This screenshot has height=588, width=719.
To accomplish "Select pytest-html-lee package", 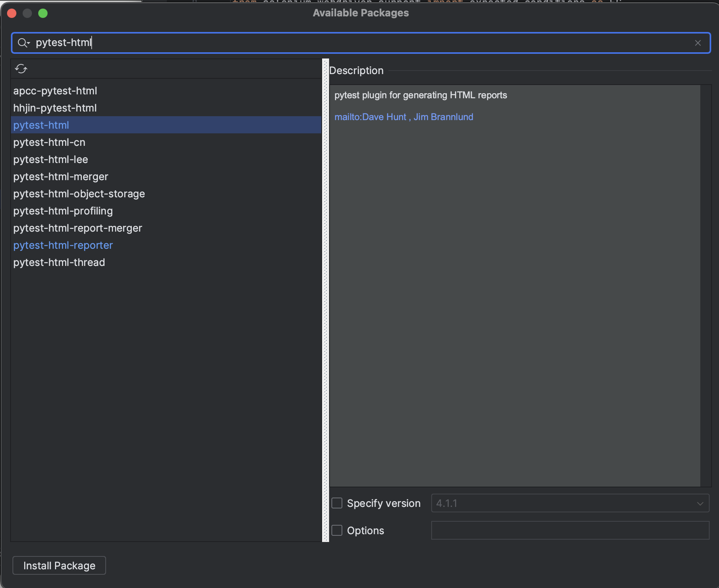I will 166,159.
